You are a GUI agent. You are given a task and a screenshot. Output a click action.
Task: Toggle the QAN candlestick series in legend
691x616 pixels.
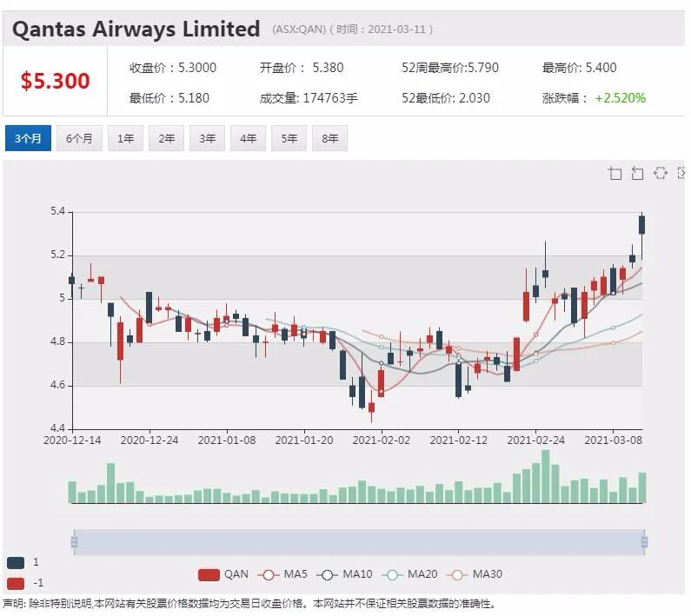(223, 574)
